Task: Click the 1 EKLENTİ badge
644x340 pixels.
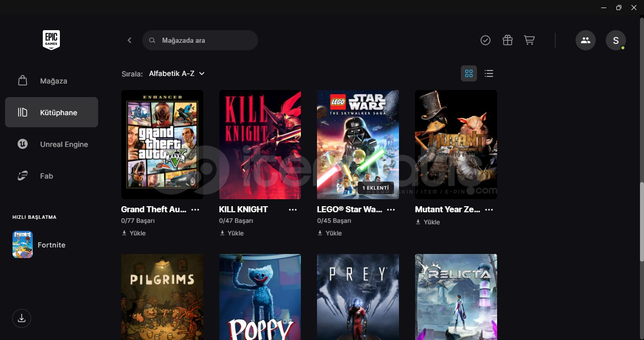Action: [375, 188]
